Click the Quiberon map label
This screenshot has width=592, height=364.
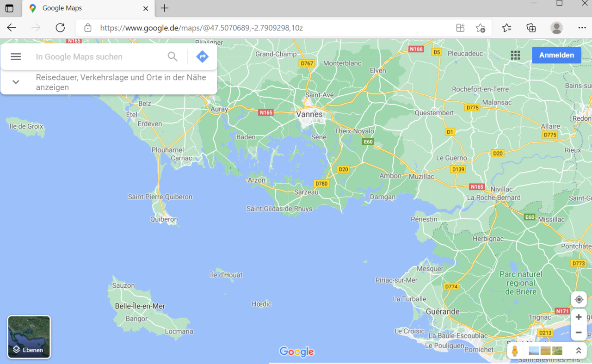click(x=164, y=219)
